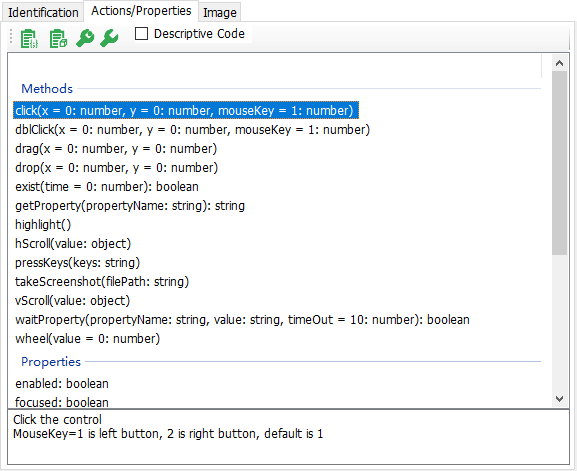Screen dimensions: 577x471
Task: Click the vertical scrollbar thumb
Action: [560, 163]
